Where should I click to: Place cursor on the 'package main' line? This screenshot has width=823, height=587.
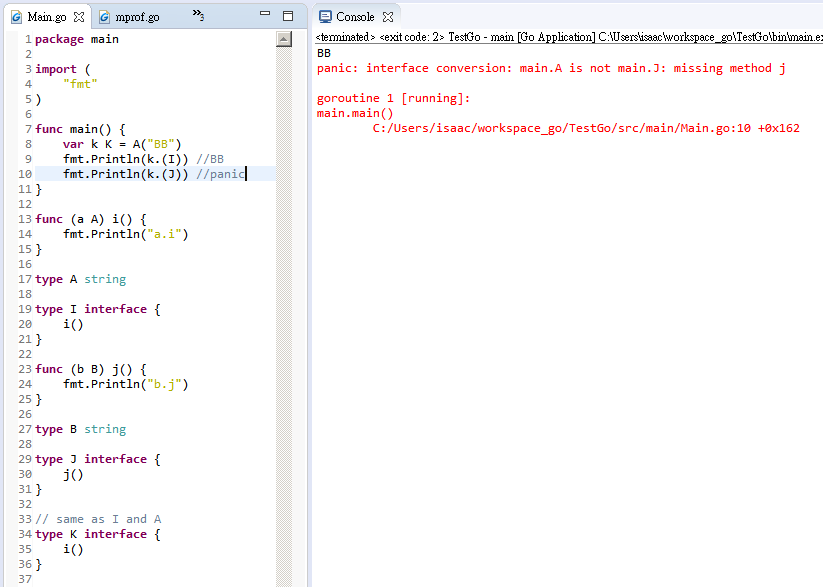click(x=77, y=39)
